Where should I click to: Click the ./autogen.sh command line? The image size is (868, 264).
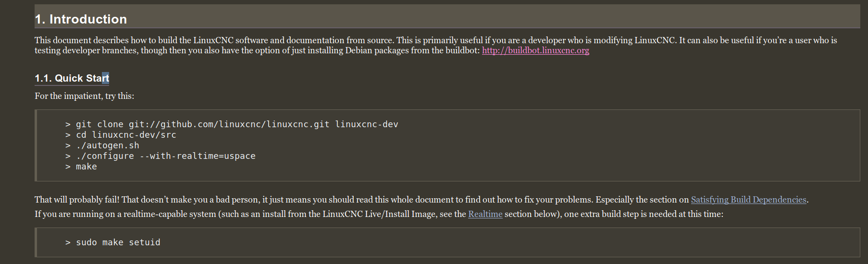102,145
